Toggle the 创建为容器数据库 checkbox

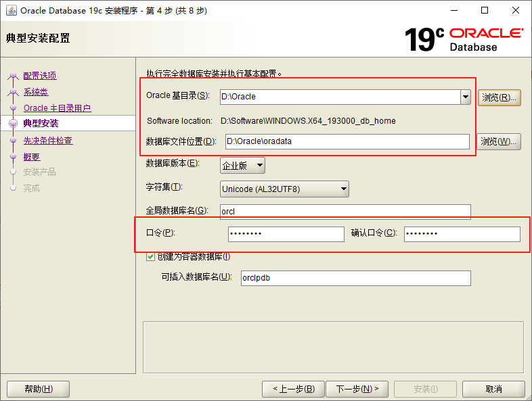(x=150, y=257)
